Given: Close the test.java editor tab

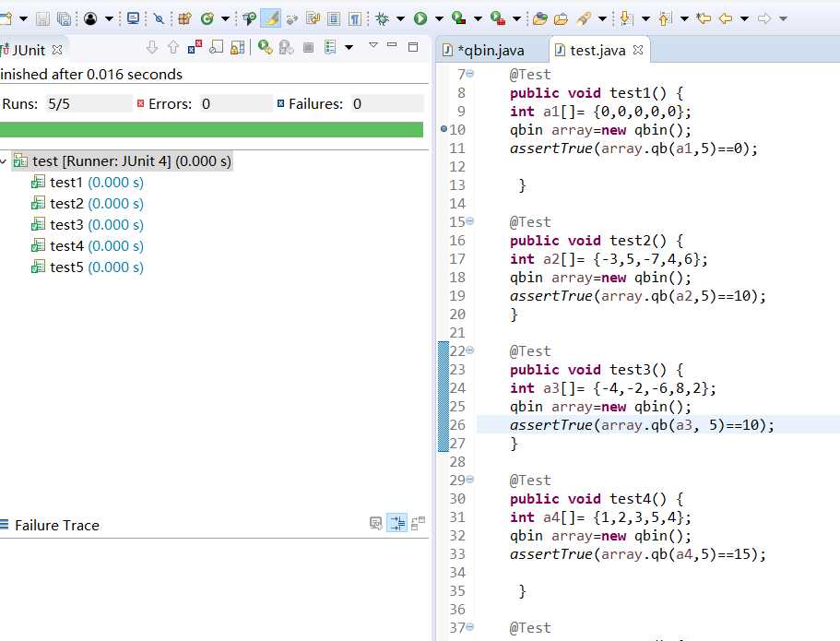Looking at the screenshot, I should coord(638,50).
